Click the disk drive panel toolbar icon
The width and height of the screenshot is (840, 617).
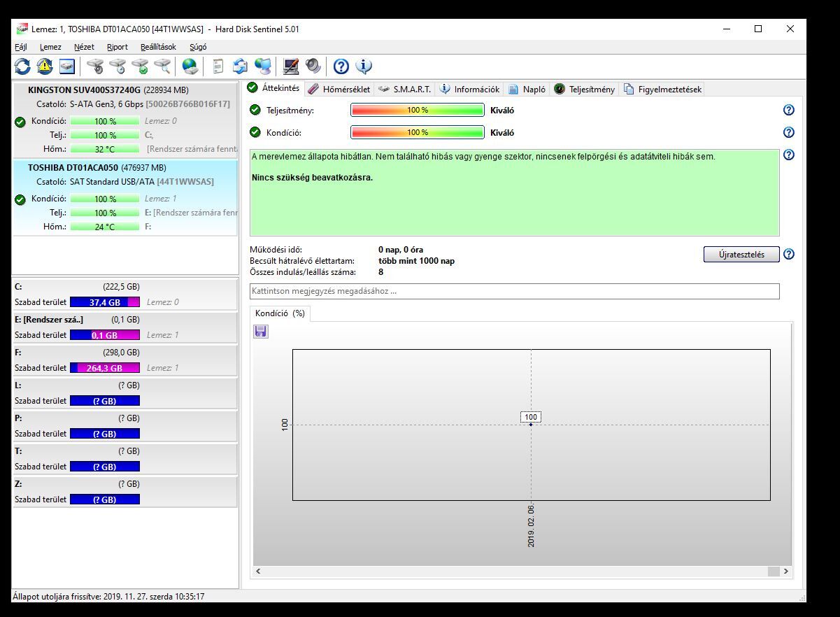tap(67, 66)
